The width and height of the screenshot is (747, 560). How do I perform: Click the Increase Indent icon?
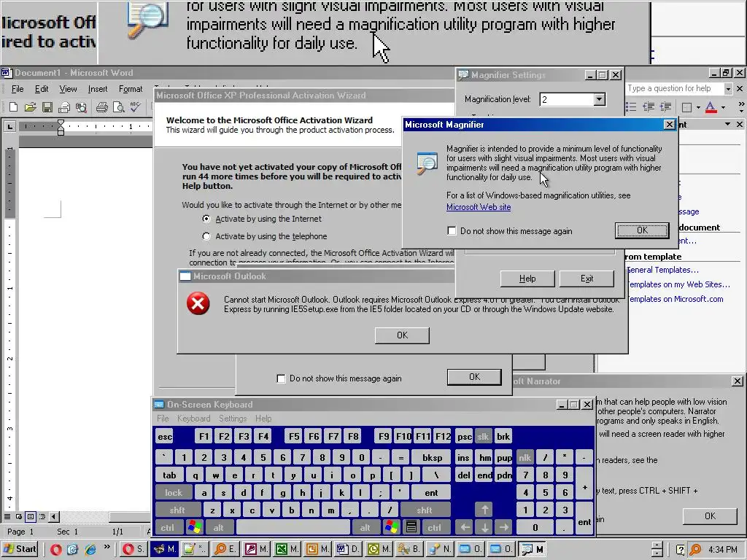tap(665, 106)
